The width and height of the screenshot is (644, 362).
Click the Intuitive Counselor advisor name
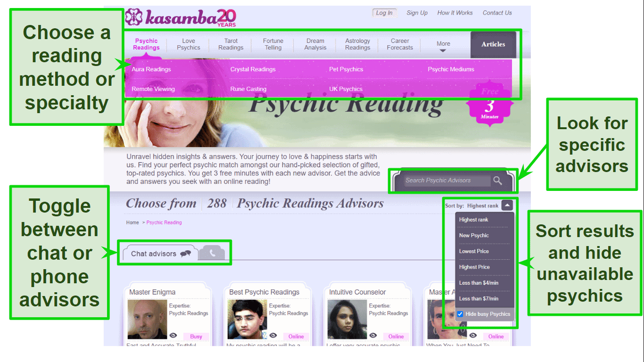(x=357, y=292)
